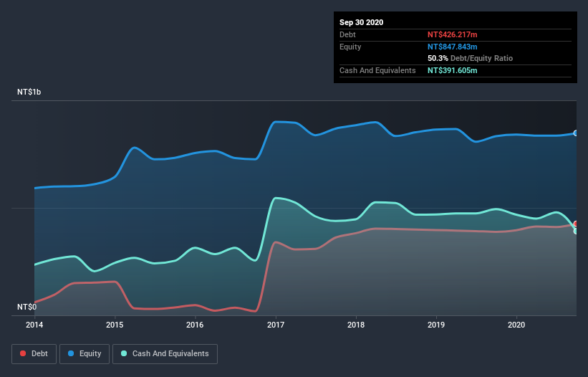Viewport: 588px width, 377px height.
Task: Click the NT$0 y-axis label
Action: (x=27, y=307)
